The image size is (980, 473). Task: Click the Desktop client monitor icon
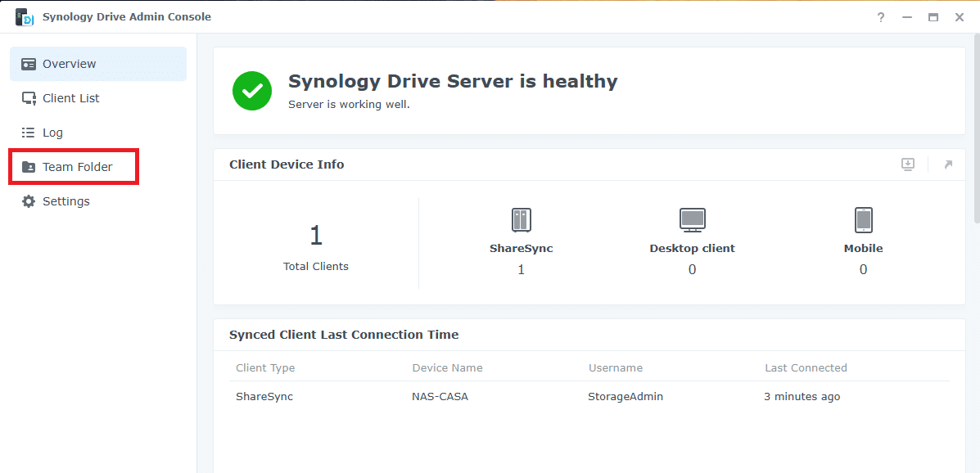tap(692, 220)
